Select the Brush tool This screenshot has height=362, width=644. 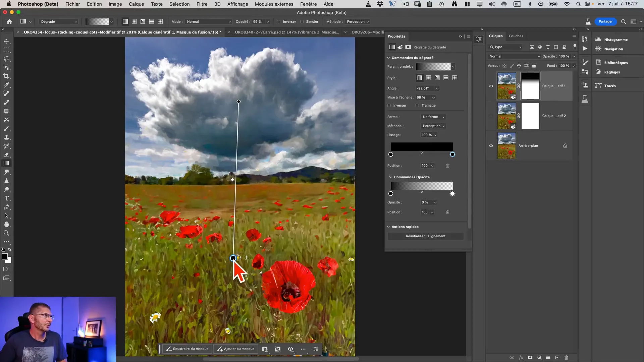(x=6, y=128)
